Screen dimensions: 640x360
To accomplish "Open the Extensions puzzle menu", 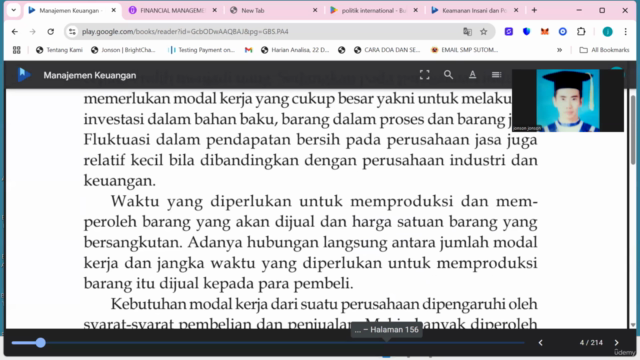I will [x=581, y=31].
